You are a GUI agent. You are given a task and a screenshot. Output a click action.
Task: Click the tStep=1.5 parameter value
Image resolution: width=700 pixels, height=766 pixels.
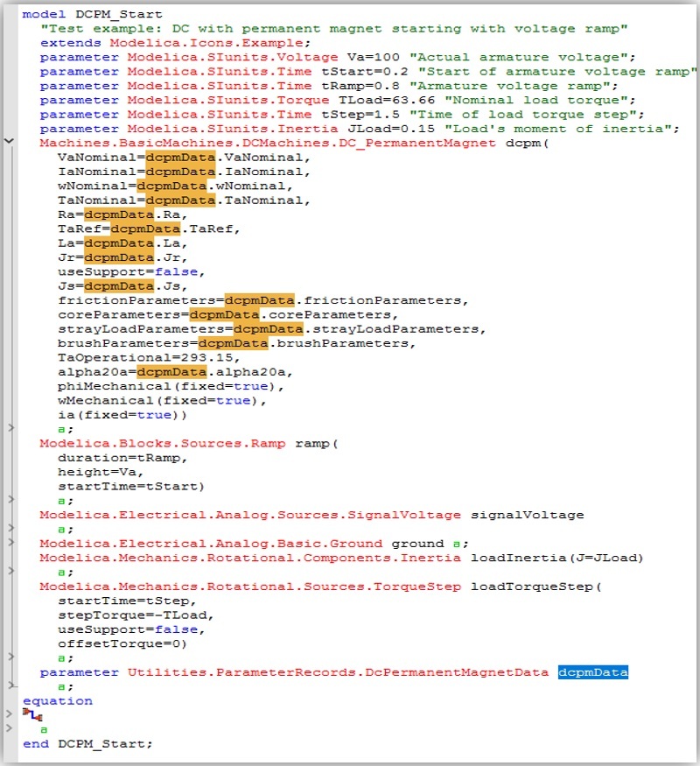click(x=360, y=115)
